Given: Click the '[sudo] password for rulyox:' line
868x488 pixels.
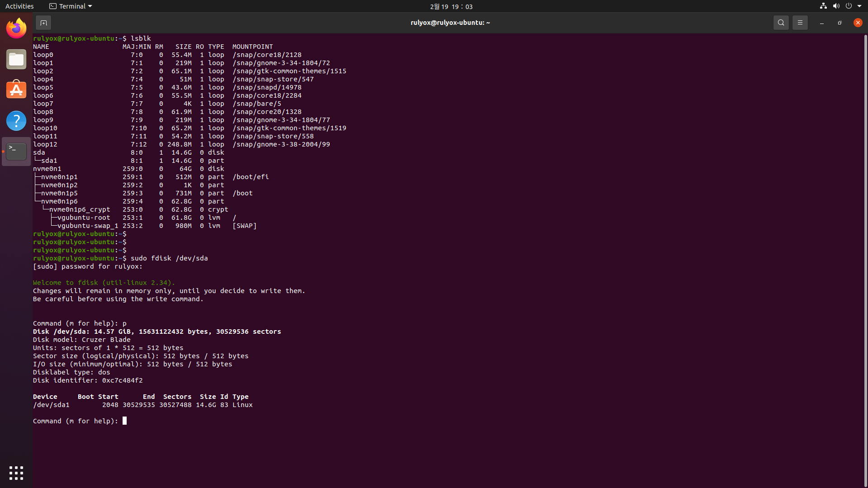Looking at the screenshot, I should 88,266.
